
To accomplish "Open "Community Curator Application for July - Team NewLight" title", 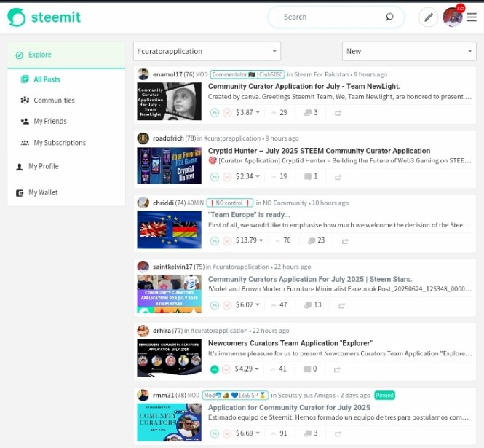I will point(304,86).
